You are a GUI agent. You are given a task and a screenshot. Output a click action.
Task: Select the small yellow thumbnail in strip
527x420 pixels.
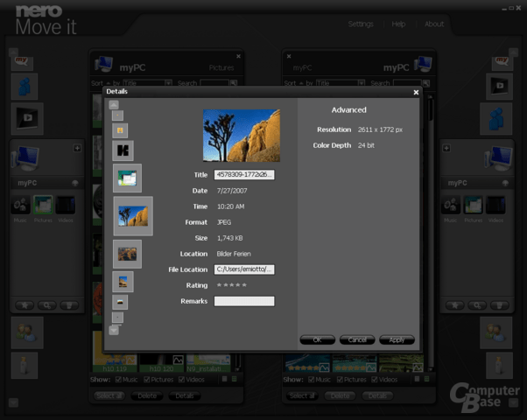(x=120, y=130)
